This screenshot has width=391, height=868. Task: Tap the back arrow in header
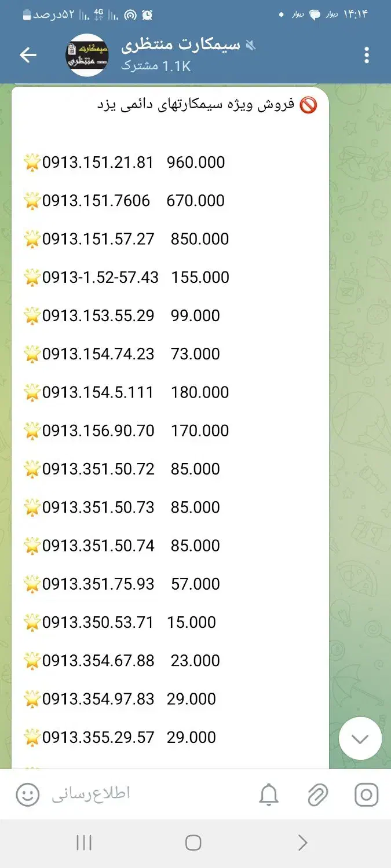click(x=28, y=55)
